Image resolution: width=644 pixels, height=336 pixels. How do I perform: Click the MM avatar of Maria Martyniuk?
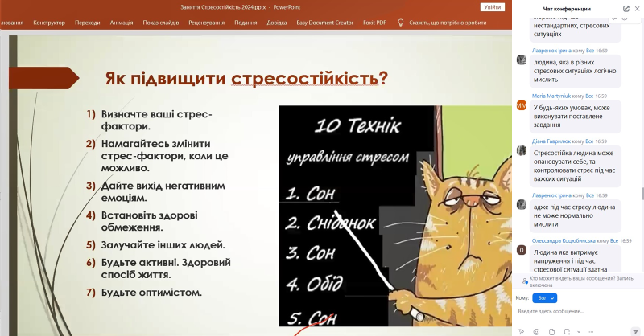[x=522, y=105]
